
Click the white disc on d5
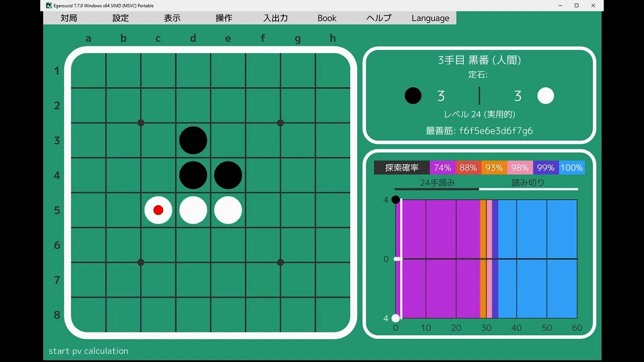193,210
